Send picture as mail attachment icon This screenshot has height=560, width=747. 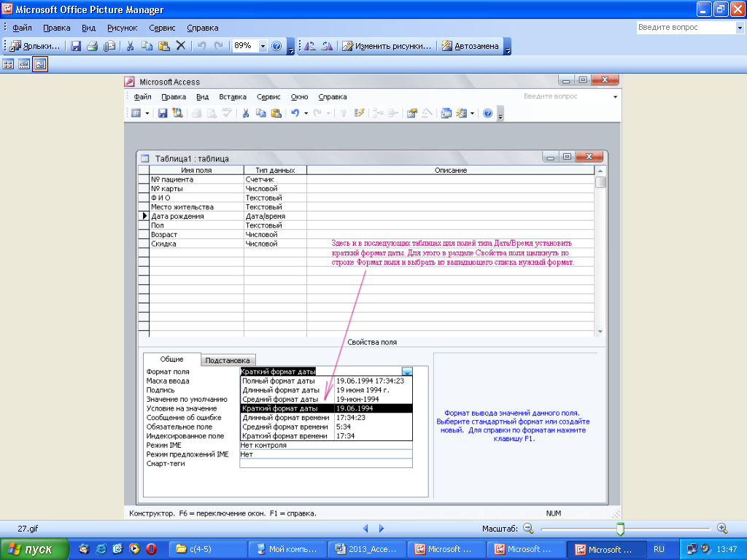[109, 46]
